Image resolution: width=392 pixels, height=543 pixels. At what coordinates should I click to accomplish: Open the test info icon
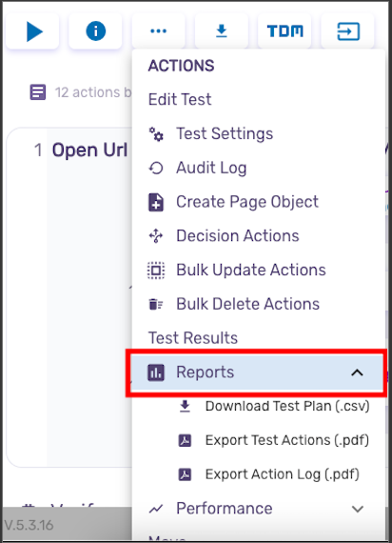(x=95, y=31)
